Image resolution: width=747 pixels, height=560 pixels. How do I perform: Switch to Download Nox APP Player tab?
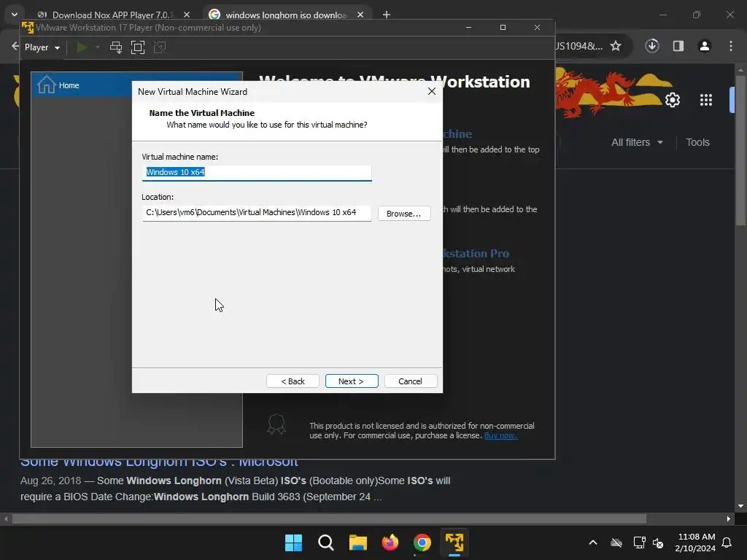[113, 15]
